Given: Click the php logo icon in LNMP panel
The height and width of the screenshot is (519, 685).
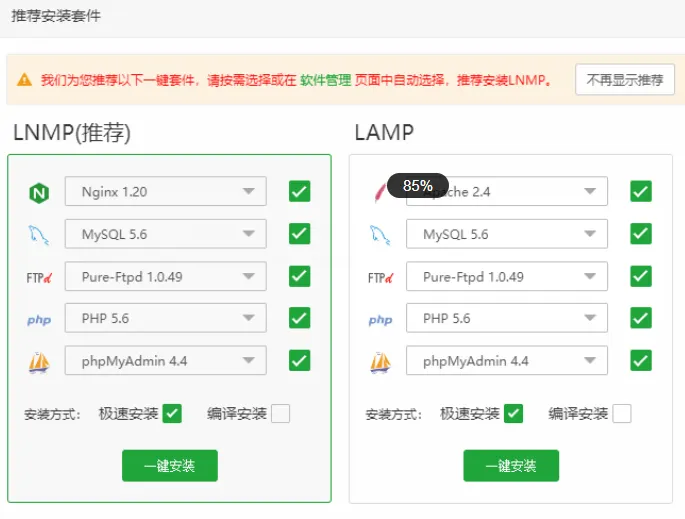Looking at the screenshot, I should pyautogui.click(x=39, y=320).
